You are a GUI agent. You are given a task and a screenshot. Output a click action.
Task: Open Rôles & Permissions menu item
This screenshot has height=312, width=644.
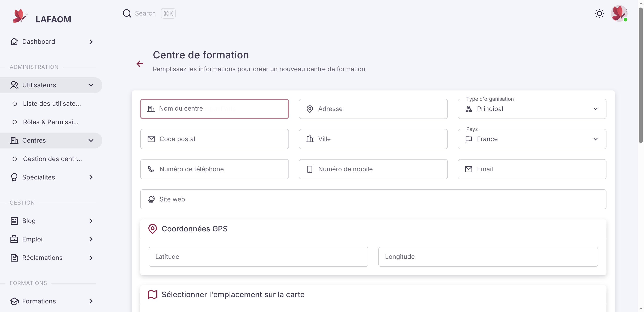[51, 122]
